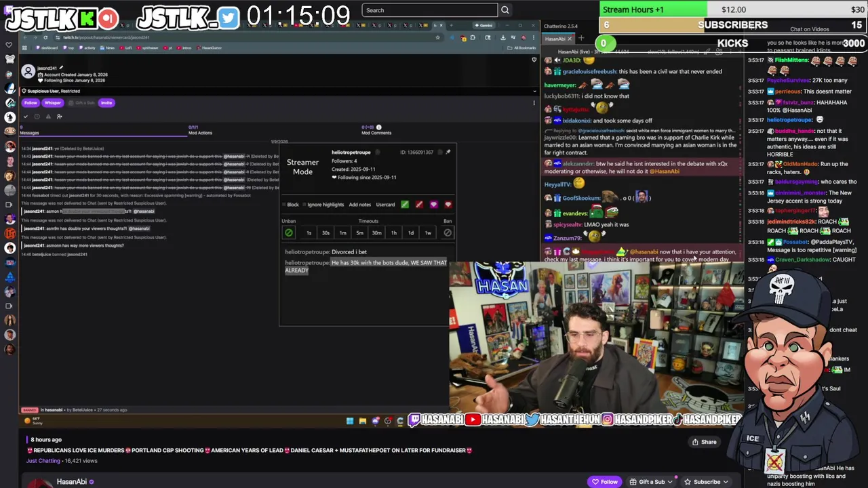
Task: Open the dashboard bookmark
Action: pyautogui.click(x=47, y=48)
